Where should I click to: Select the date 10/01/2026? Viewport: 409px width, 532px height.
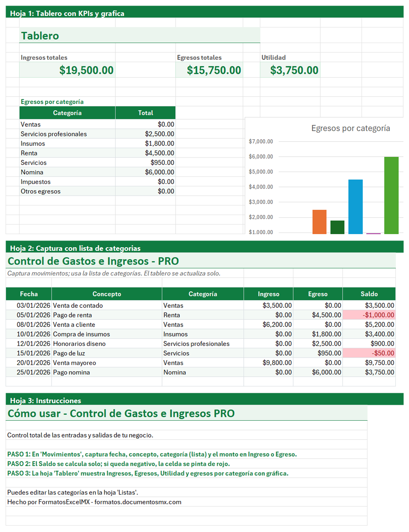[x=29, y=334]
